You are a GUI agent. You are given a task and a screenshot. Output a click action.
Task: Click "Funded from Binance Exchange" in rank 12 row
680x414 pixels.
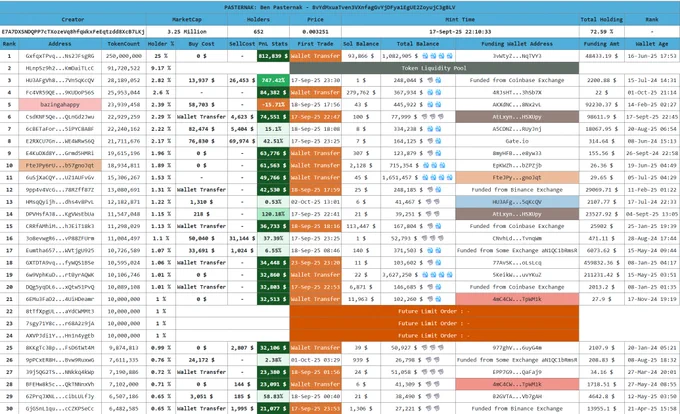[x=517, y=189]
